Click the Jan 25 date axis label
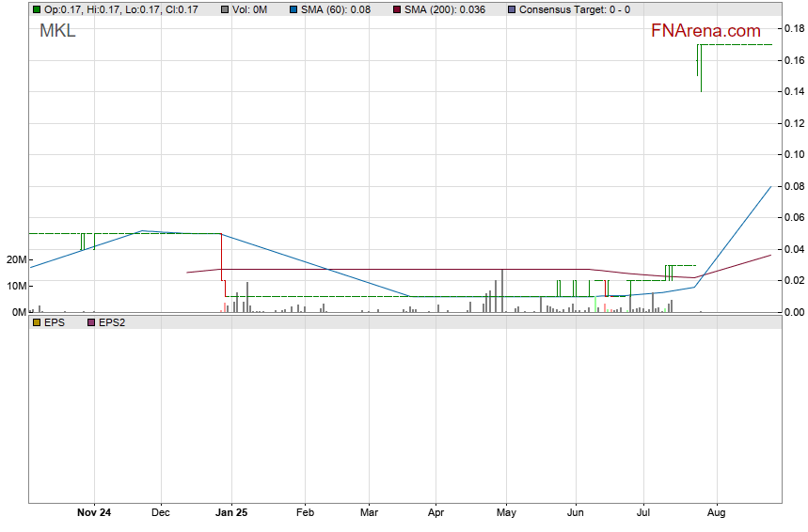Screen dimensions: 808x532 click(231, 513)
